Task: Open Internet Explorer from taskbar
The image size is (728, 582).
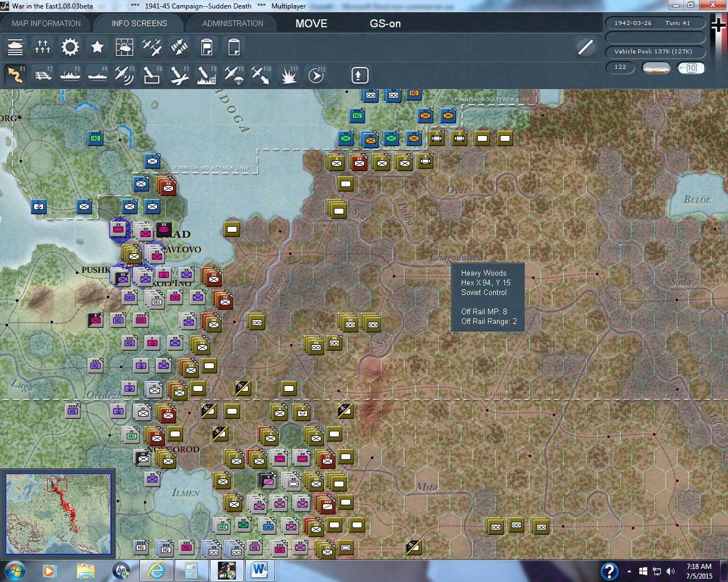Action: coord(156,570)
